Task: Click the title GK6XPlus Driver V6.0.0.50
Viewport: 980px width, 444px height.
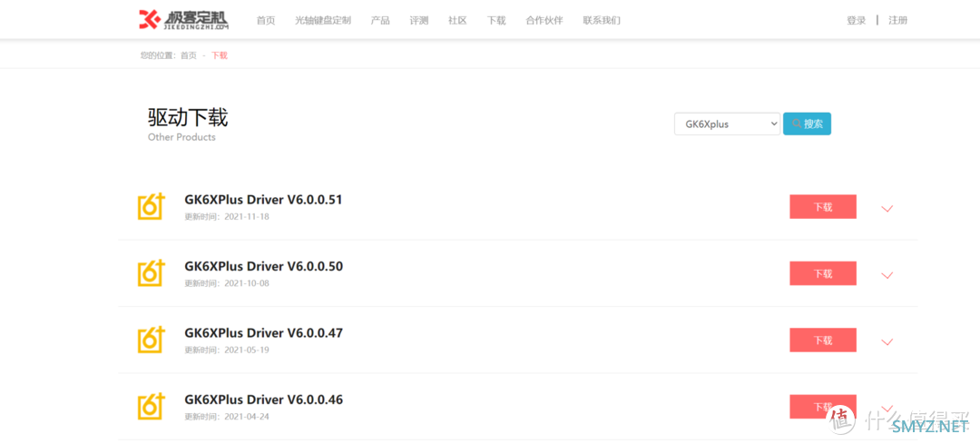Action: click(x=264, y=266)
